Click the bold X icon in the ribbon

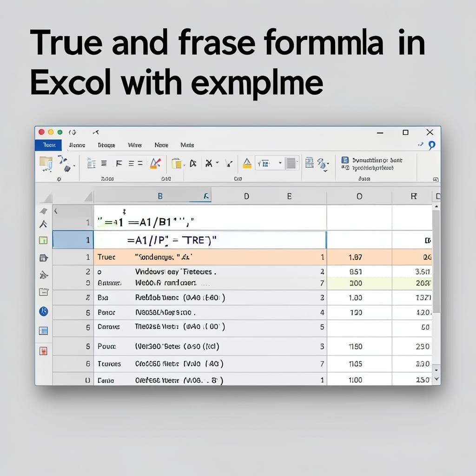click(209, 164)
